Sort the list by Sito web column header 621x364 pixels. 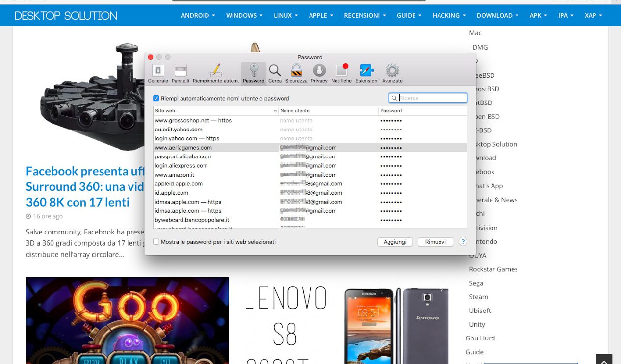click(215, 111)
